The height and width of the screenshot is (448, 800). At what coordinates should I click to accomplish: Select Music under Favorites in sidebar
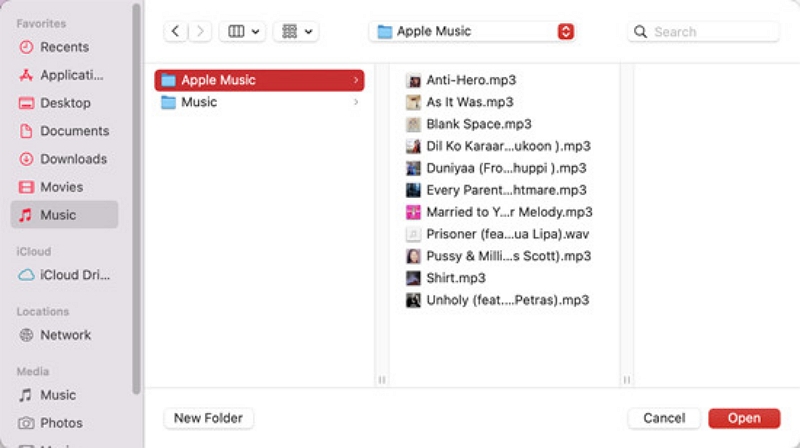click(64, 215)
